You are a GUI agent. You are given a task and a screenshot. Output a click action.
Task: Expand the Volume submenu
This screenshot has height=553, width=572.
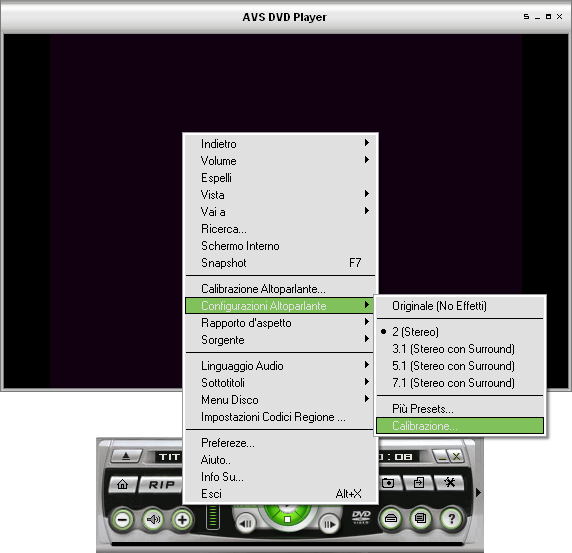[x=280, y=161]
